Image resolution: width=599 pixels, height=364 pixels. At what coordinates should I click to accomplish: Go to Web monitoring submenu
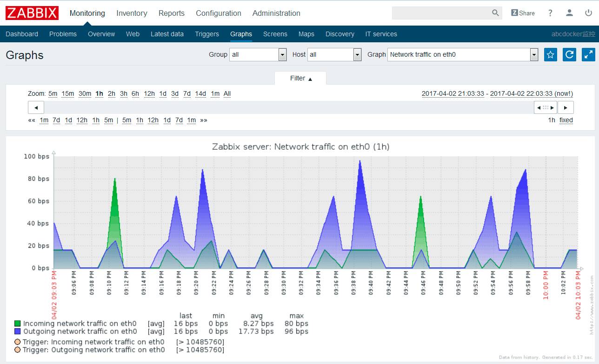pyautogui.click(x=133, y=34)
